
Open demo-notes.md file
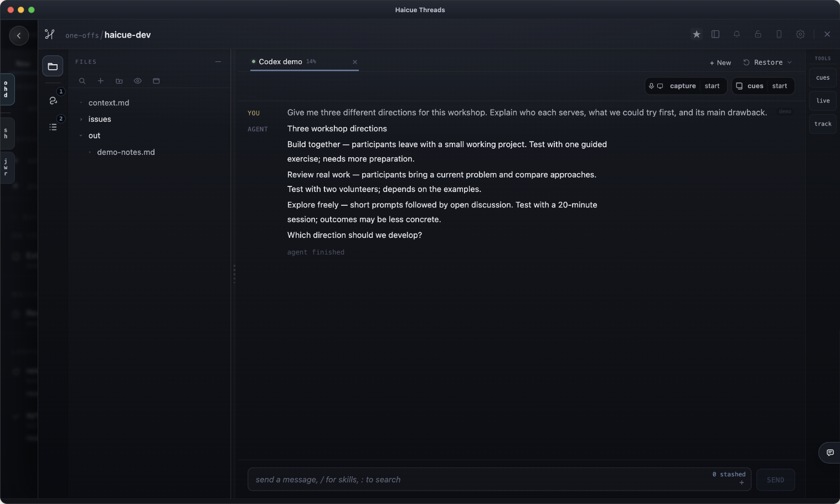pyautogui.click(x=126, y=152)
